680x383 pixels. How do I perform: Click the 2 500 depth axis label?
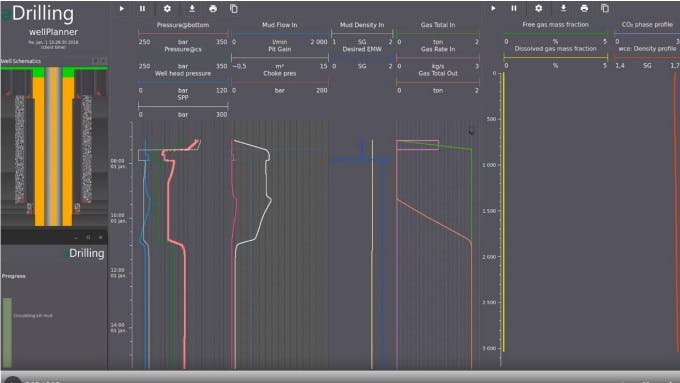click(489, 302)
